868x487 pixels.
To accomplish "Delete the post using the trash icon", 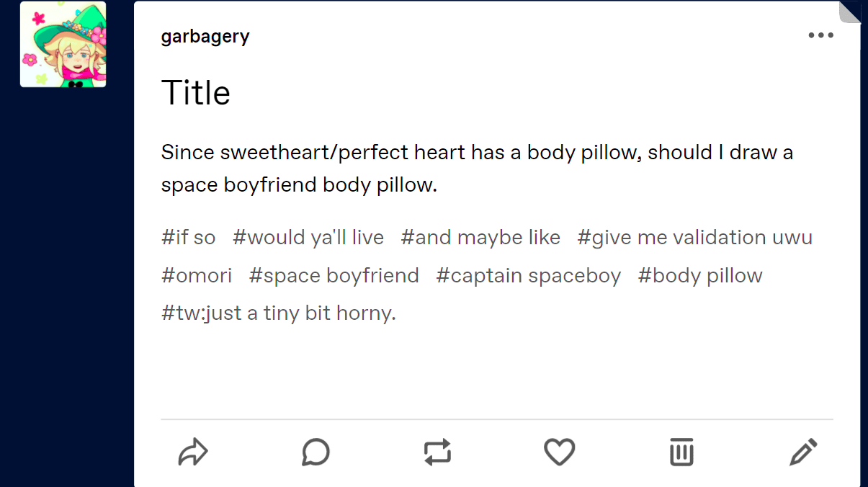I will coord(681,452).
